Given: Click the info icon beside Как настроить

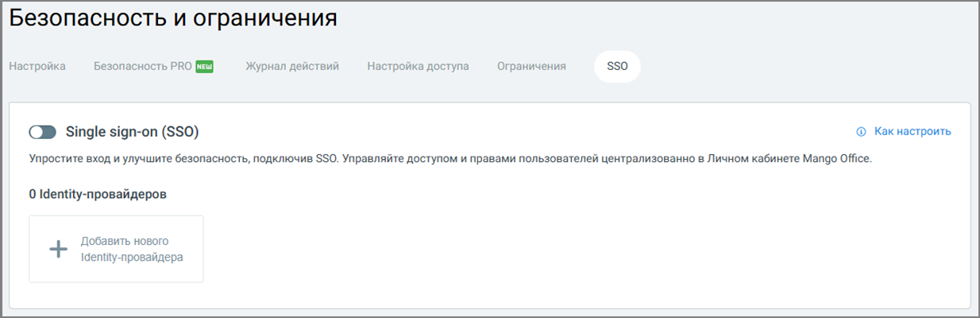Looking at the screenshot, I should (861, 131).
